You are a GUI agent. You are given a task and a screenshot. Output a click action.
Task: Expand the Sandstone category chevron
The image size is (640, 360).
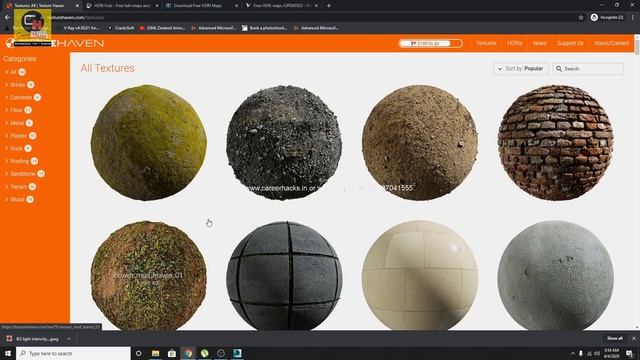coord(7,174)
